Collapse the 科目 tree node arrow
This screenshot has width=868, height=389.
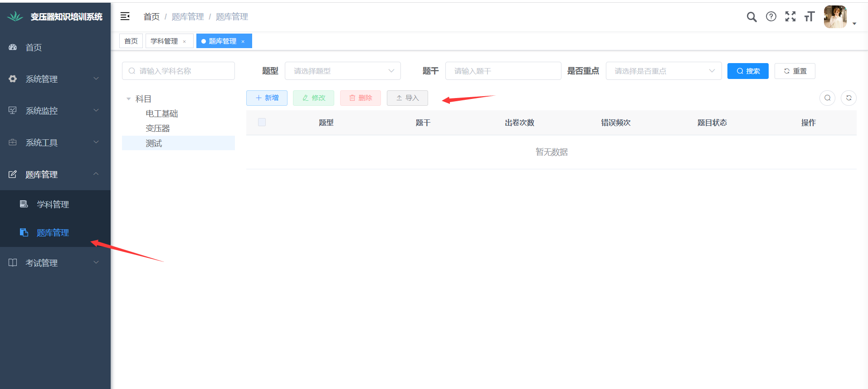pyautogui.click(x=128, y=99)
